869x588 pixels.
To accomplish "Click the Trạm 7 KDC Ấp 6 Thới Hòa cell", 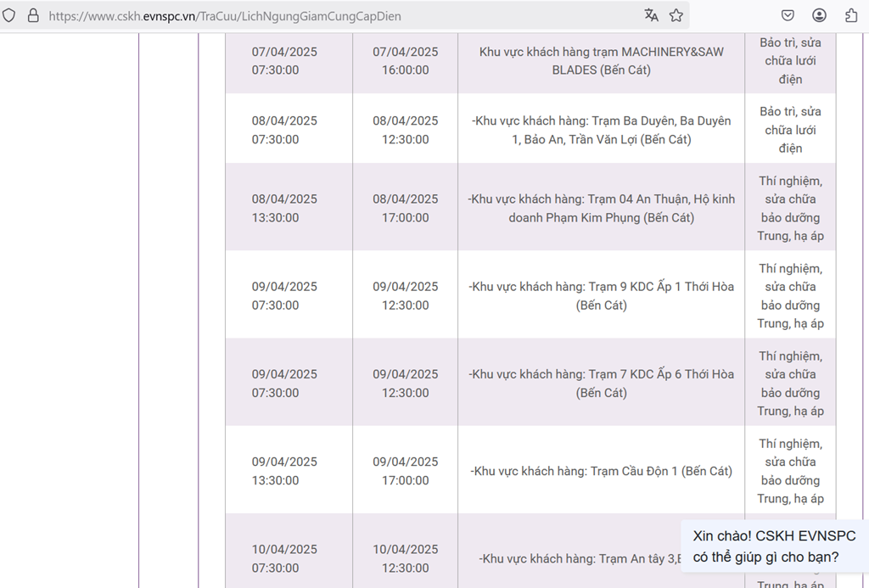I will click(601, 383).
